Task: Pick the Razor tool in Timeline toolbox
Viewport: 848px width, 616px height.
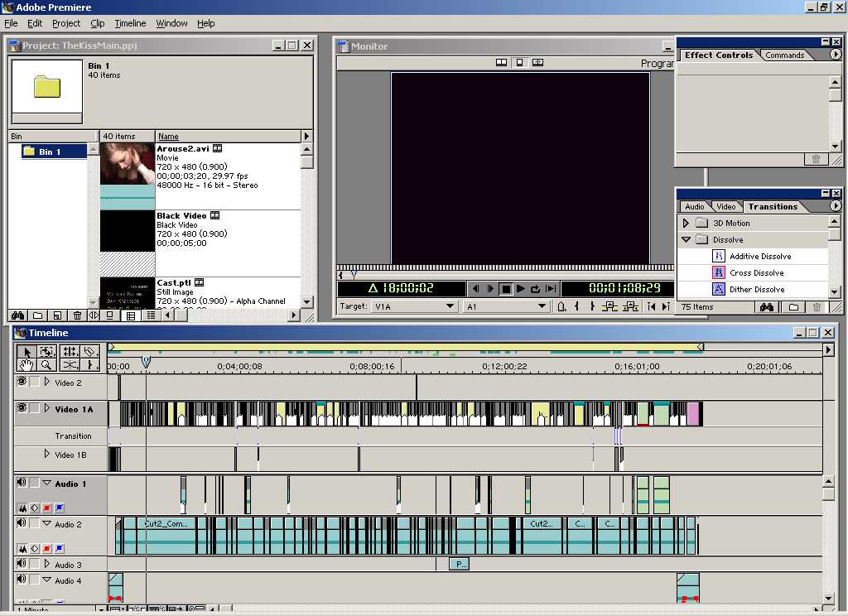Action: click(x=91, y=351)
